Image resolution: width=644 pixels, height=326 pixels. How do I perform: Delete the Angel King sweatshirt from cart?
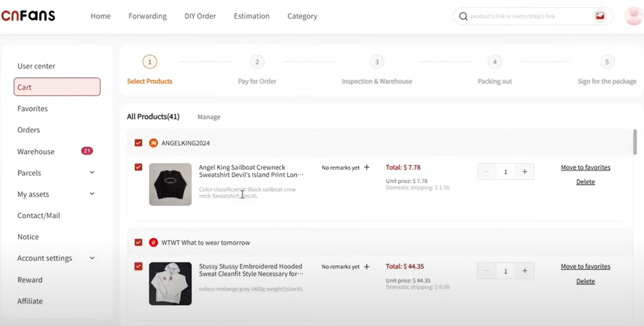tap(585, 182)
